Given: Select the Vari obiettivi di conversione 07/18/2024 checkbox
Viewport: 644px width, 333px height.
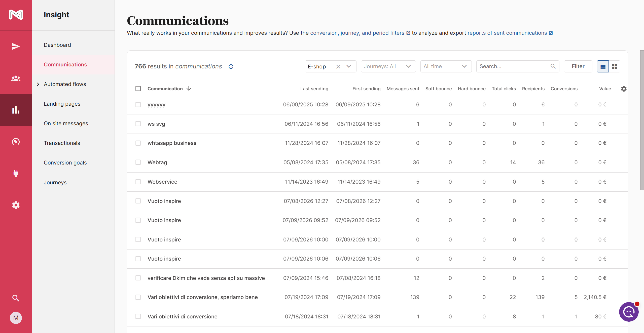Looking at the screenshot, I should (138, 316).
